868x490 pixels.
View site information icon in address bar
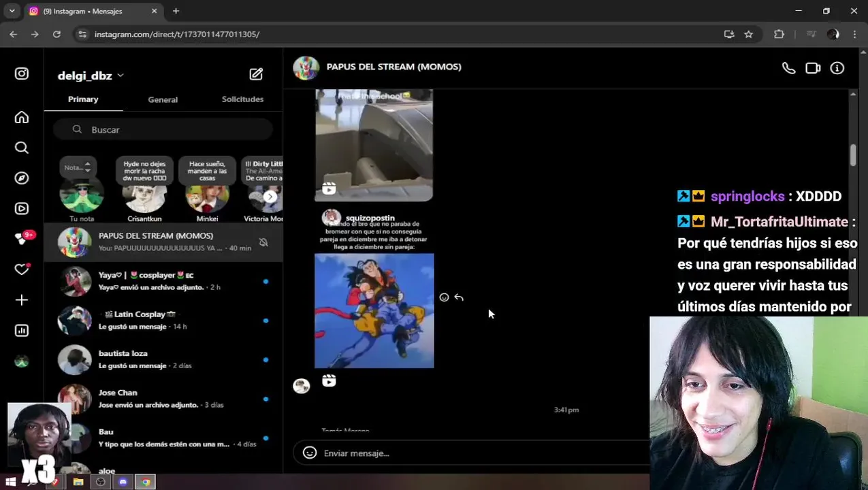[x=82, y=34]
